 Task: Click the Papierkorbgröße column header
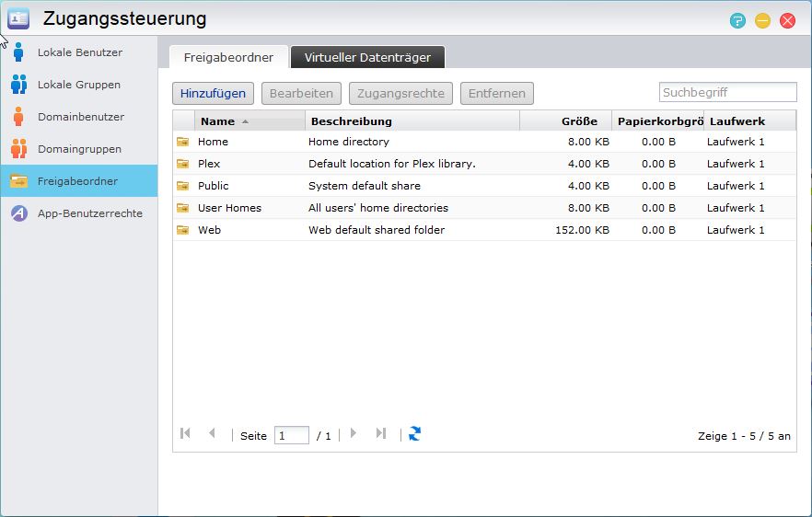[x=657, y=121]
